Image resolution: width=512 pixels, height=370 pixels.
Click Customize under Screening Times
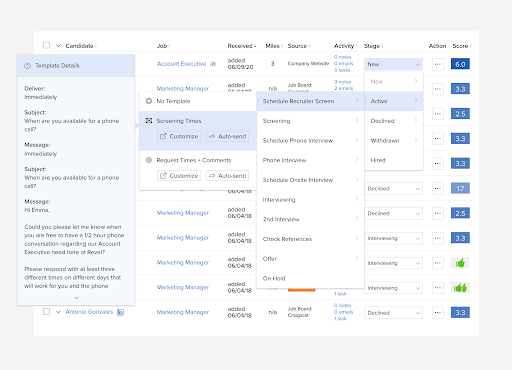[179, 136]
